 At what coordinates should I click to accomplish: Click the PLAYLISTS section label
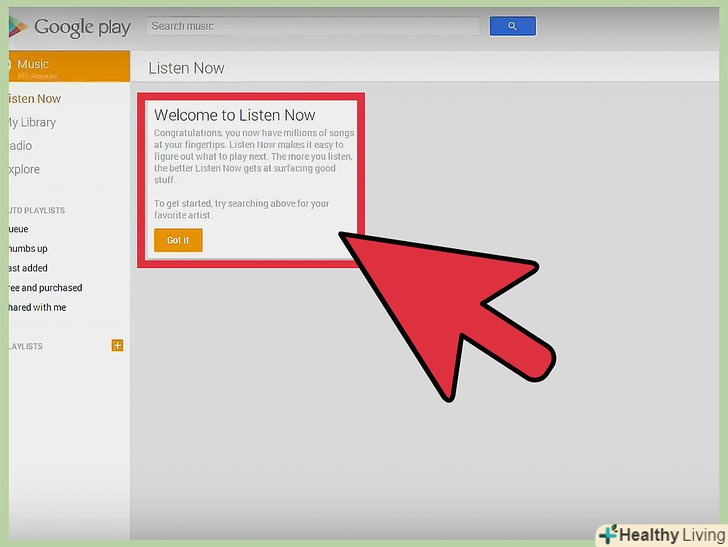coord(26,346)
